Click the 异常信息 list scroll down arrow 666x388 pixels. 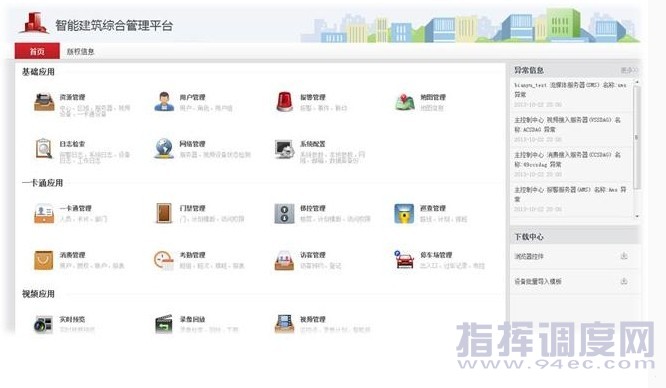pyautogui.click(x=637, y=216)
